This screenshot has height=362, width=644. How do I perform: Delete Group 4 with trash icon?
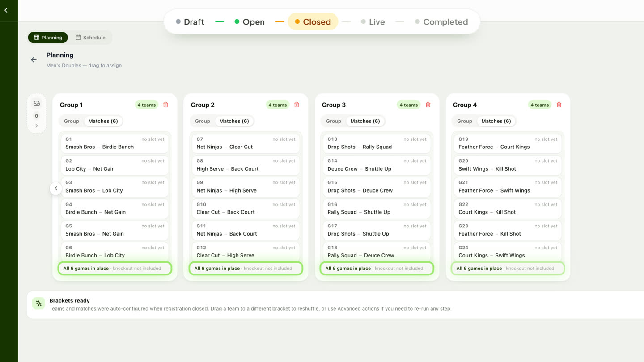(x=559, y=105)
